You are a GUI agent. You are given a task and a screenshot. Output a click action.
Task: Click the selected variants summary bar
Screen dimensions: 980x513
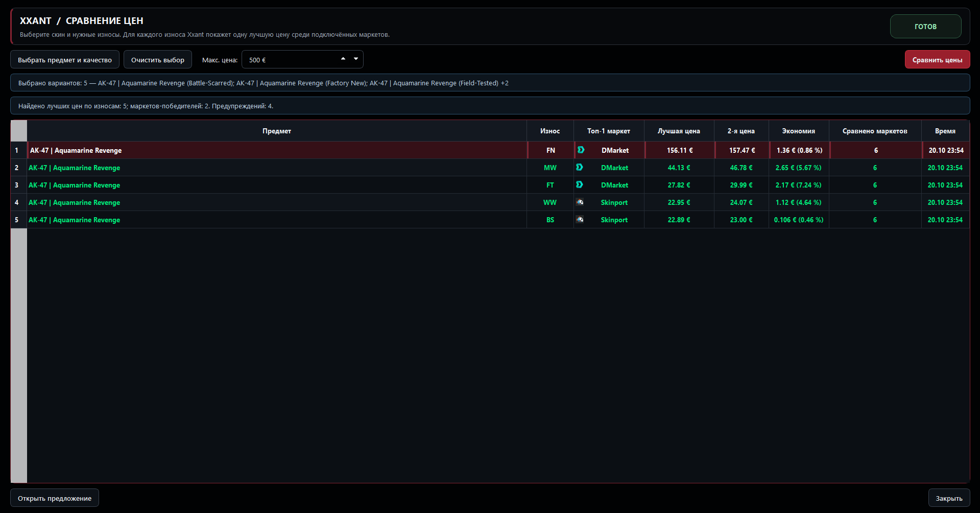tap(490, 83)
